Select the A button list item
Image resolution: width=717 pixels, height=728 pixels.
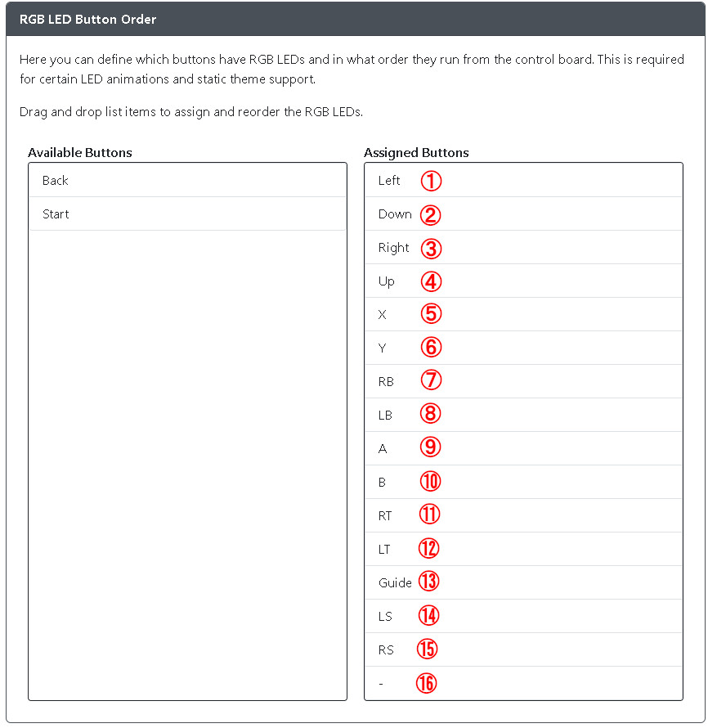(x=523, y=448)
